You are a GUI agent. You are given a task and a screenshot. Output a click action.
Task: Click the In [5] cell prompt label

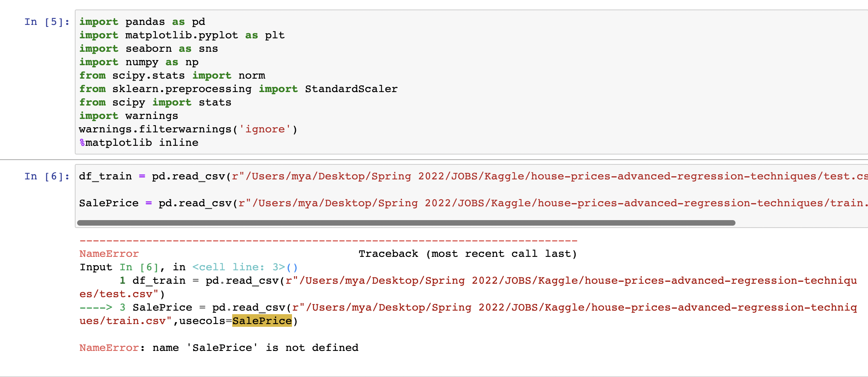pos(46,22)
